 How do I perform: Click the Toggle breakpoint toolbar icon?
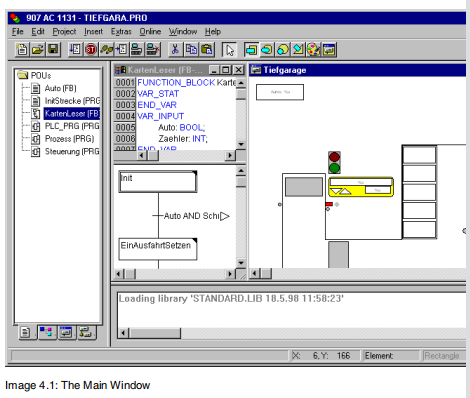pyautogui.click(x=122, y=50)
